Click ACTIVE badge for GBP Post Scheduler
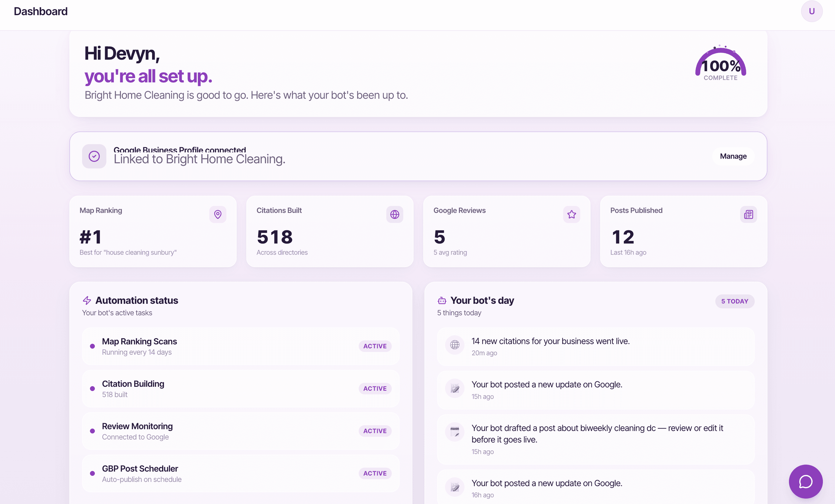 375,473
